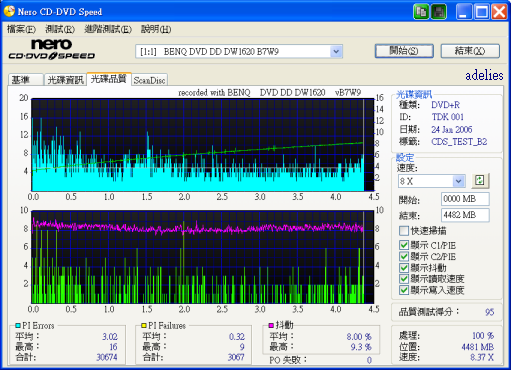Image resolution: width=511 pixels, height=370 pixels.
Task: Click the date value 24 Jan 2006
Action: tap(452, 129)
